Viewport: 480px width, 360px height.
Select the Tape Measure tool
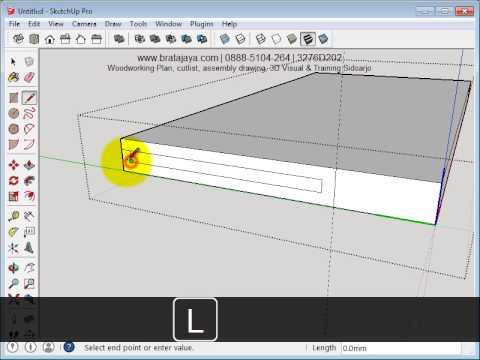click(x=13, y=217)
